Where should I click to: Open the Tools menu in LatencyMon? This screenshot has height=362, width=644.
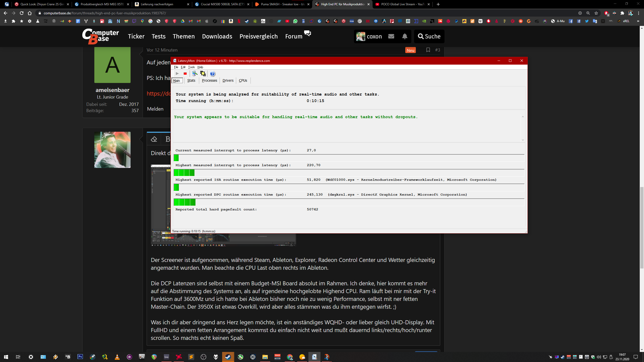[191, 67]
